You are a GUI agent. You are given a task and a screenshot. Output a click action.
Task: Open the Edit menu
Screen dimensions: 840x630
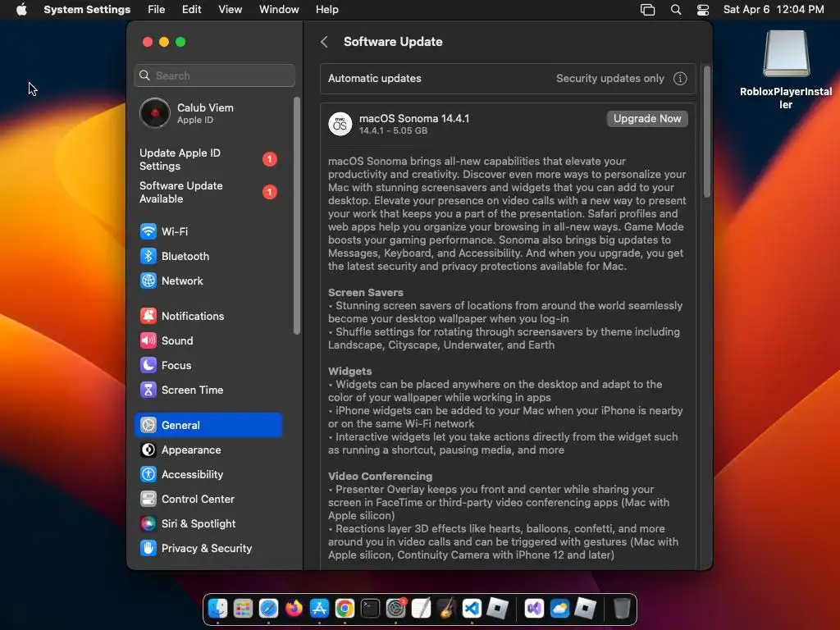coord(191,10)
